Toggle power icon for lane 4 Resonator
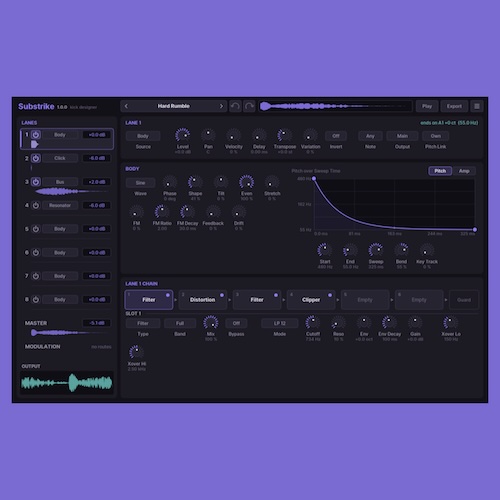This screenshot has width=500, height=500. point(36,205)
